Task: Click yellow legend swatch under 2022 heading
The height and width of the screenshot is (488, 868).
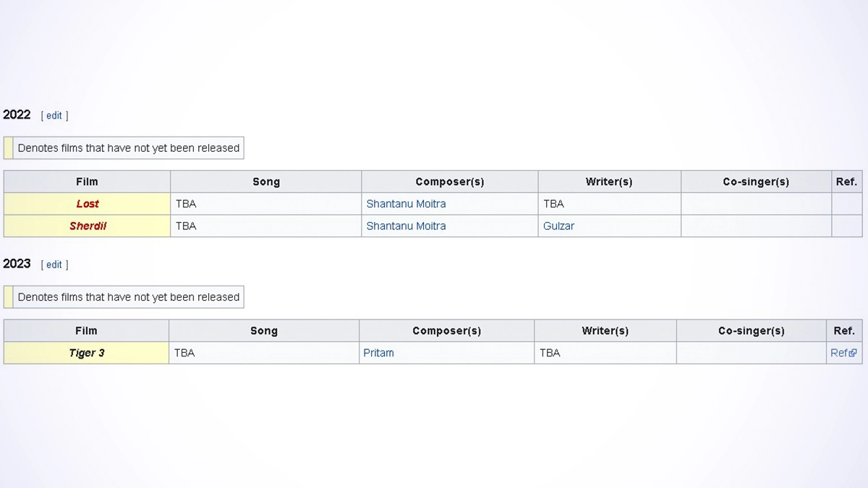Action: (x=9, y=148)
